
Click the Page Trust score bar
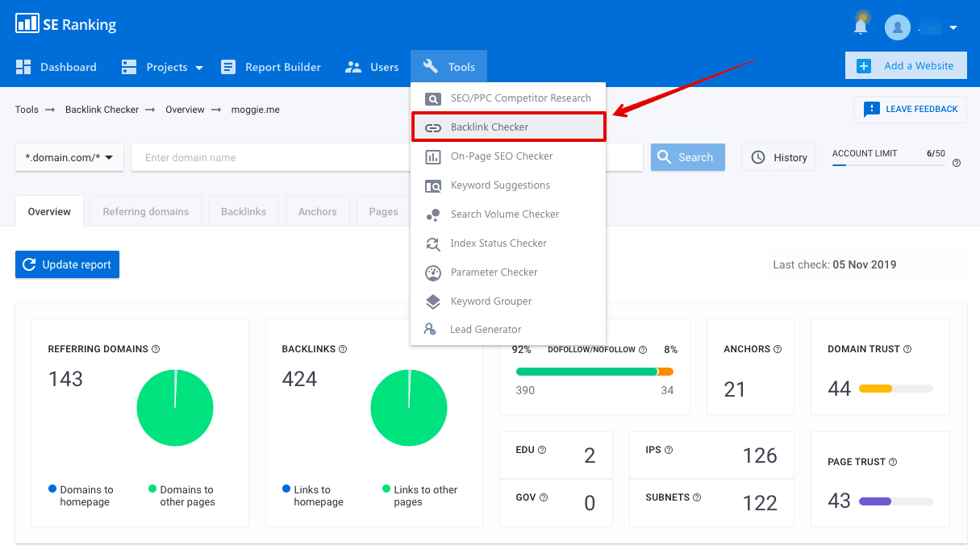tap(895, 501)
